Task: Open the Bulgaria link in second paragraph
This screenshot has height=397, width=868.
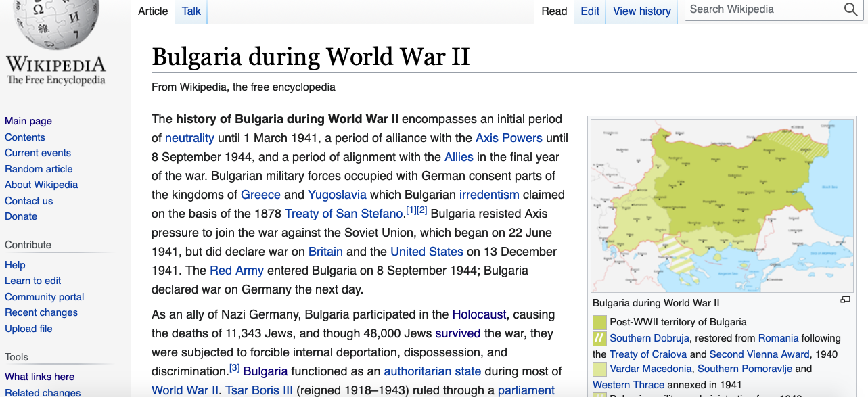Action: click(x=265, y=371)
